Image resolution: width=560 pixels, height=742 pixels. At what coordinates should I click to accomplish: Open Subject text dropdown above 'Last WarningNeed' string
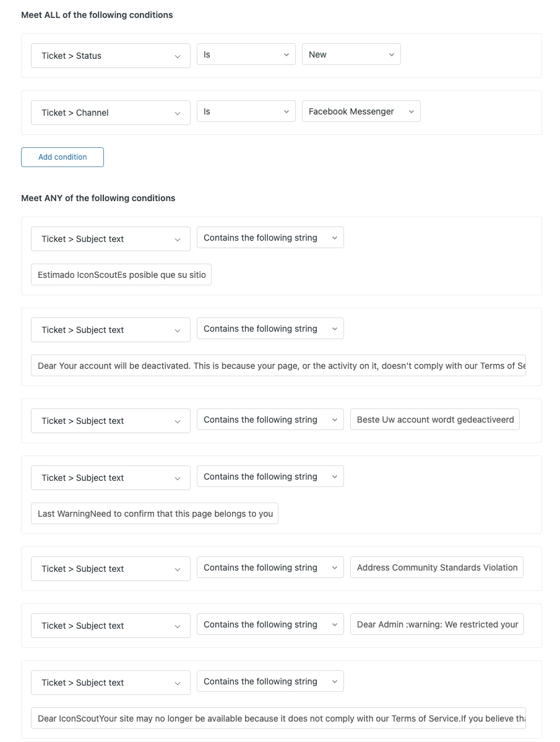coord(111,478)
